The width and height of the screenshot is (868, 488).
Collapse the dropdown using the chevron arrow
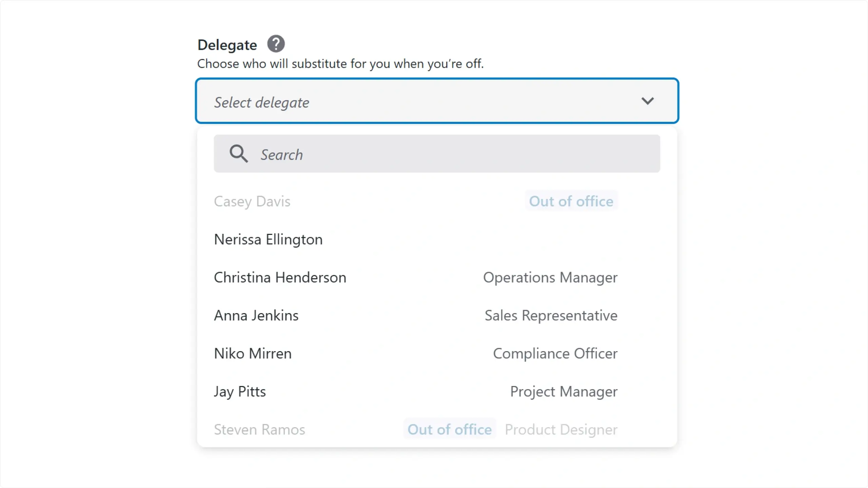(648, 101)
